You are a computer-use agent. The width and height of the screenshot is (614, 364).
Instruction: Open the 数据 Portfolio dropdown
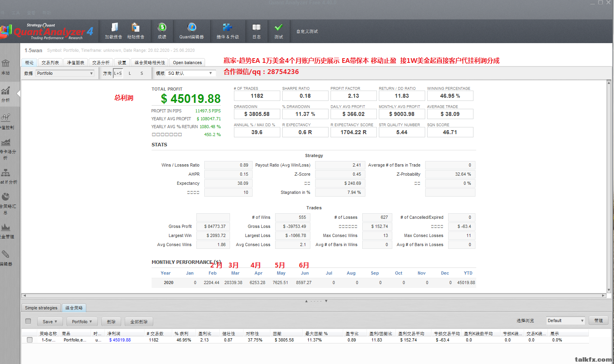coord(65,73)
